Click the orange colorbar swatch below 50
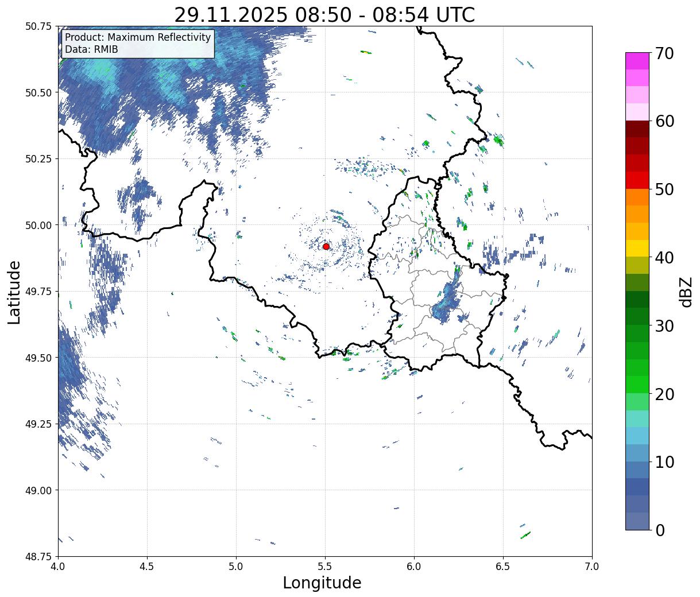 tap(637, 197)
